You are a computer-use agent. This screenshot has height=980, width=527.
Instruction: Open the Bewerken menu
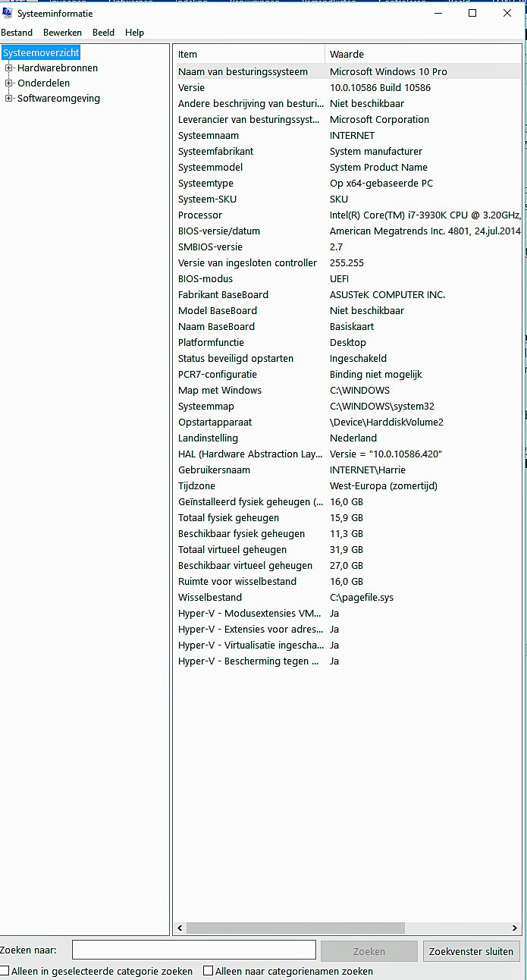(x=62, y=33)
